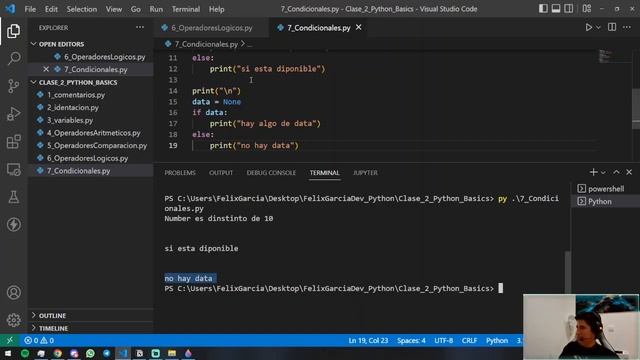Open editor More Actions ellipsis

click(x=627, y=27)
